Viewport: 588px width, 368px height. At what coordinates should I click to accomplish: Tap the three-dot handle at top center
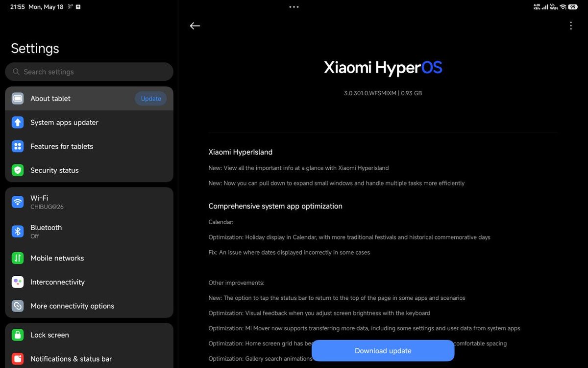pyautogui.click(x=294, y=7)
